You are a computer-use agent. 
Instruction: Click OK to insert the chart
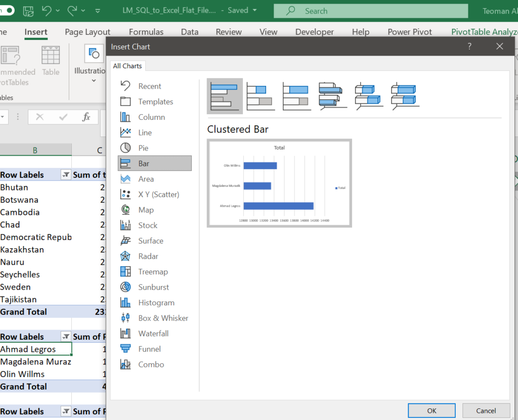click(x=431, y=410)
